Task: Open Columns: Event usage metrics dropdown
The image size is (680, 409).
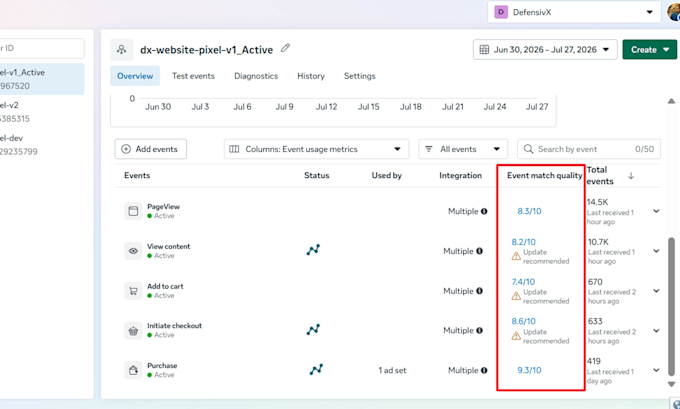Action: click(x=316, y=149)
